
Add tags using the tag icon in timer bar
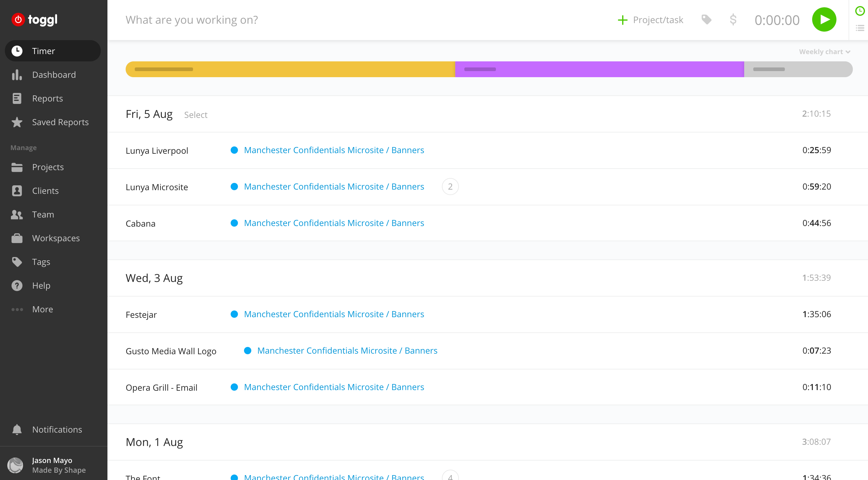pyautogui.click(x=706, y=19)
